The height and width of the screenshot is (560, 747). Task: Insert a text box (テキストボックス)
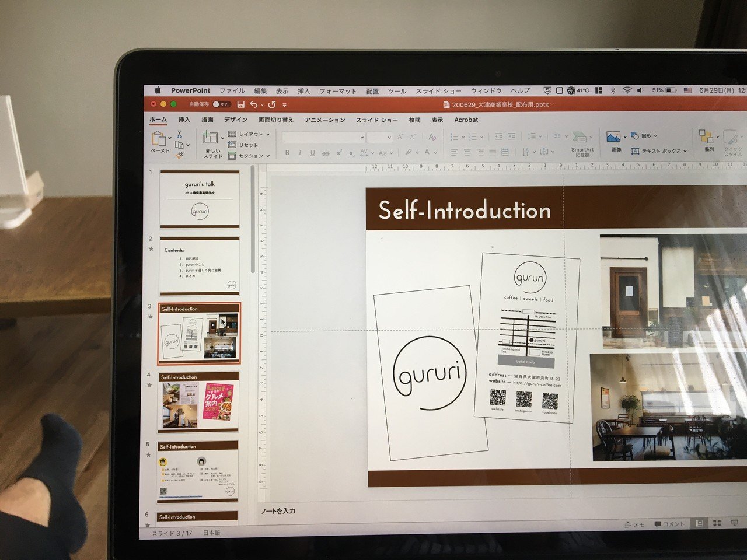point(659,151)
